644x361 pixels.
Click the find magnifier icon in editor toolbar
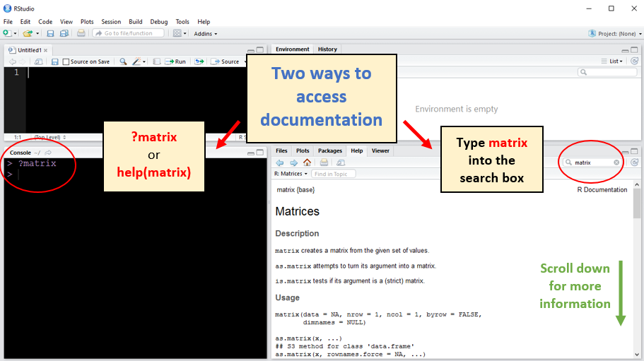pyautogui.click(x=123, y=61)
